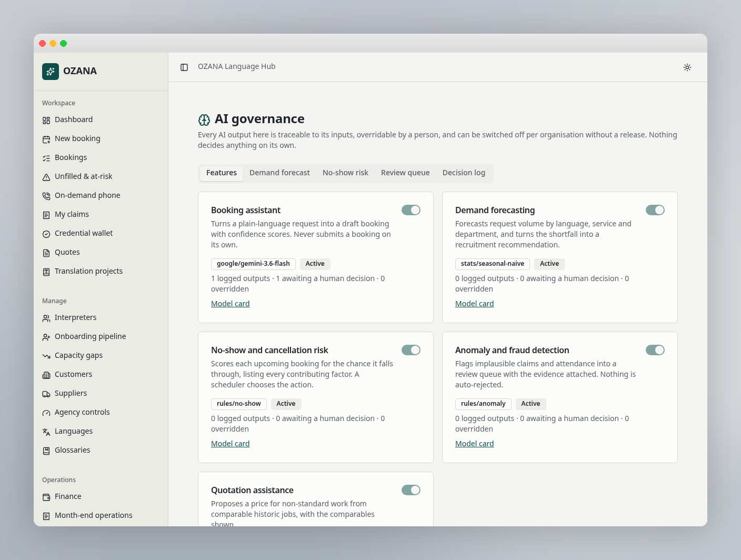Toggle the Quotation assistance switch

[x=411, y=490]
